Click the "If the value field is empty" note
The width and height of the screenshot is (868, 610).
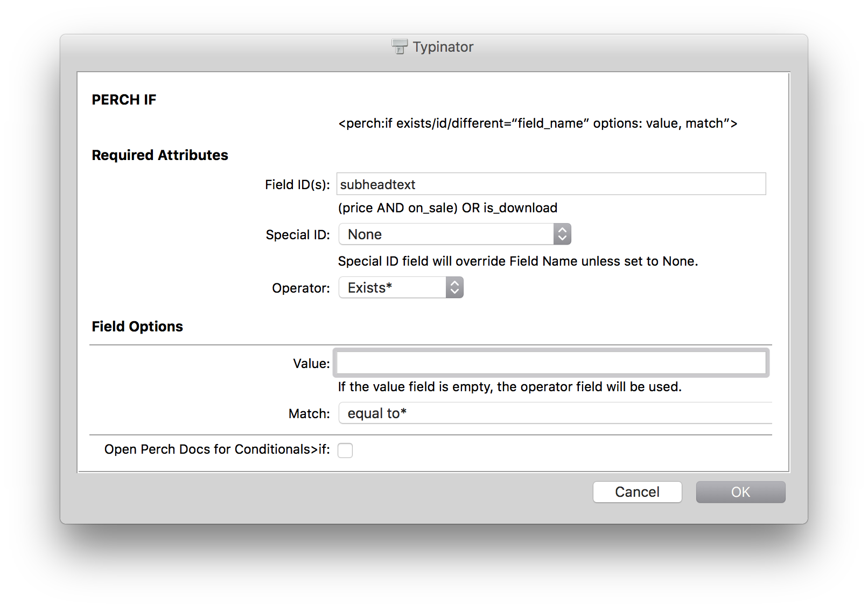coord(509,387)
